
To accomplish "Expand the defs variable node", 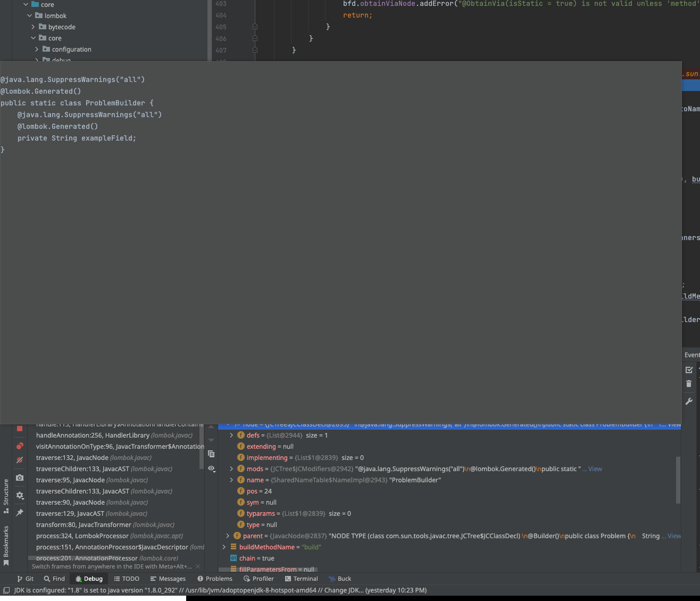I will (x=231, y=435).
